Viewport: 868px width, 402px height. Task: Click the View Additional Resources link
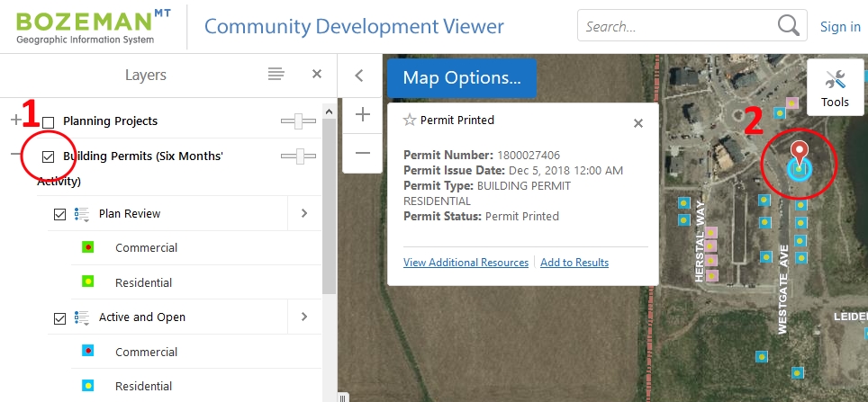click(466, 263)
